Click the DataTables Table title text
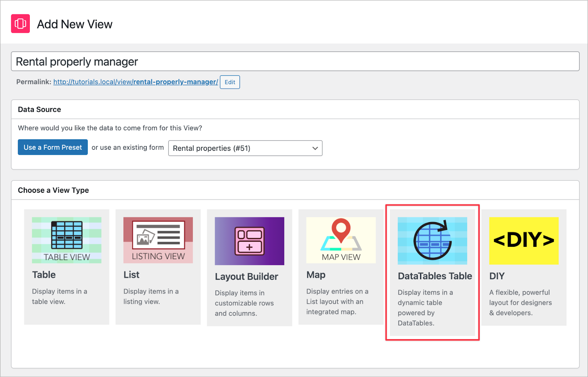 tap(435, 276)
